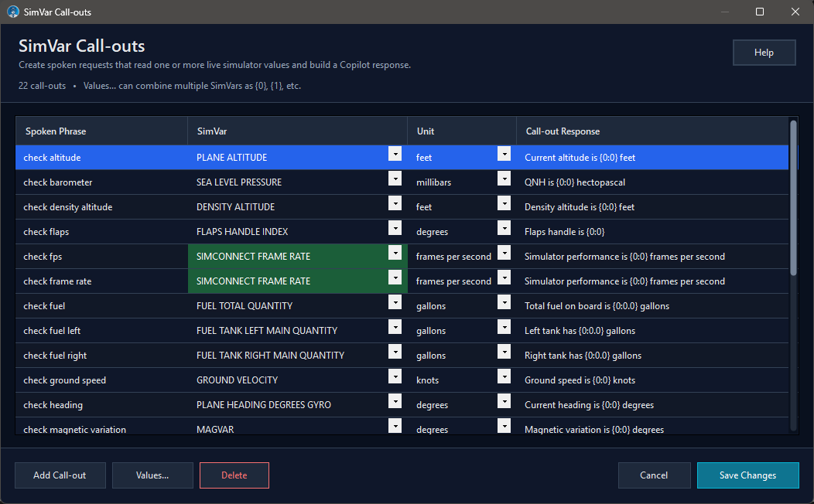Image resolution: width=814 pixels, height=504 pixels.
Task: Click Save Changes button
Action: tap(748, 475)
